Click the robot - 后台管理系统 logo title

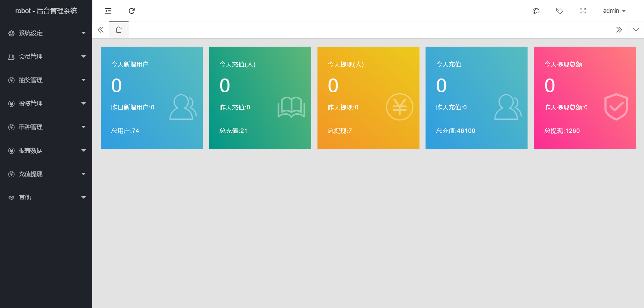coord(46,11)
